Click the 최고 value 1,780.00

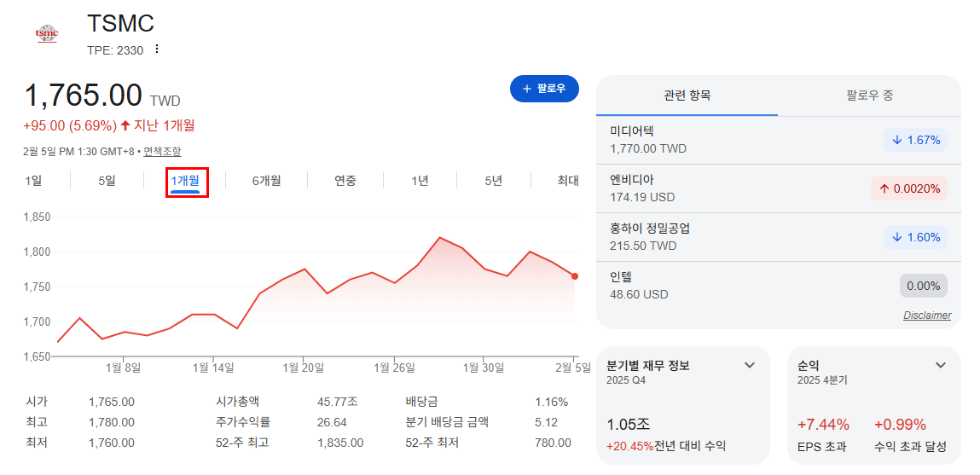coord(111,422)
